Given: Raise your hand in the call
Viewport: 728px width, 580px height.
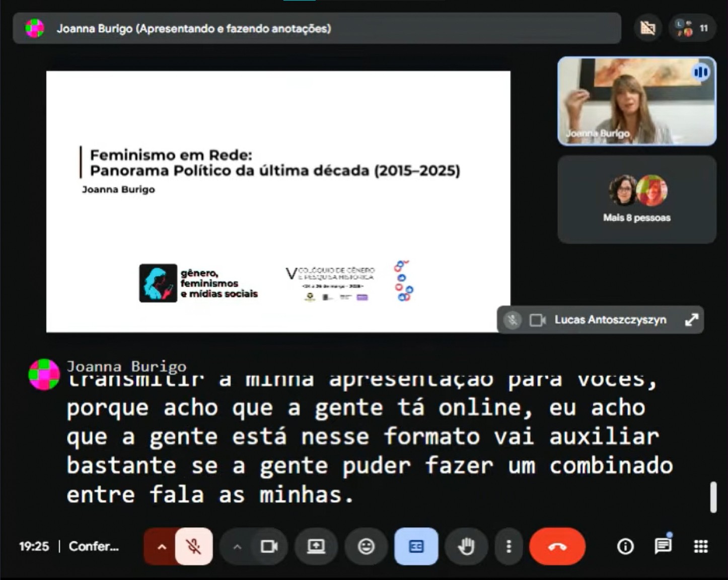Looking at the screenshot, I should (x=466, y=546).
